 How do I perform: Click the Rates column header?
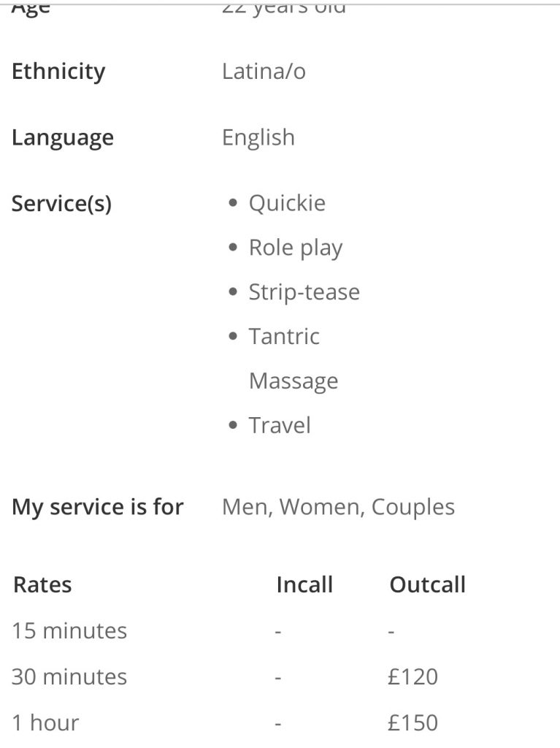point(43,584)
